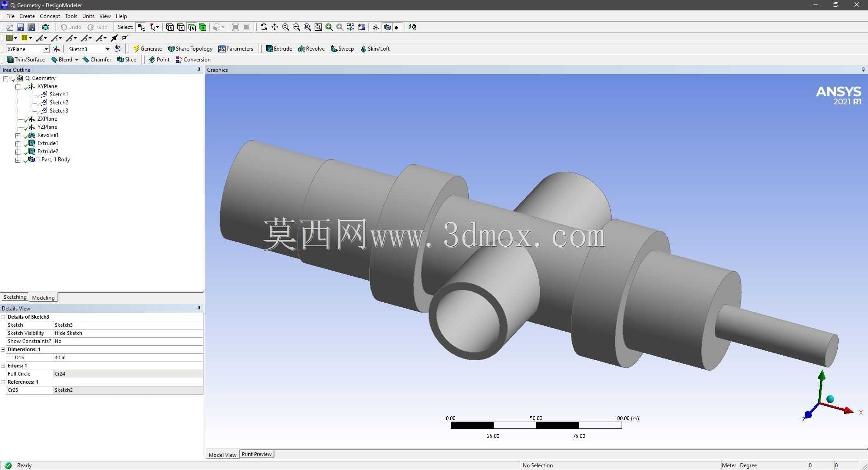Set the Isometric (ISO) view
868x470 pixels.
coord(351,27)
